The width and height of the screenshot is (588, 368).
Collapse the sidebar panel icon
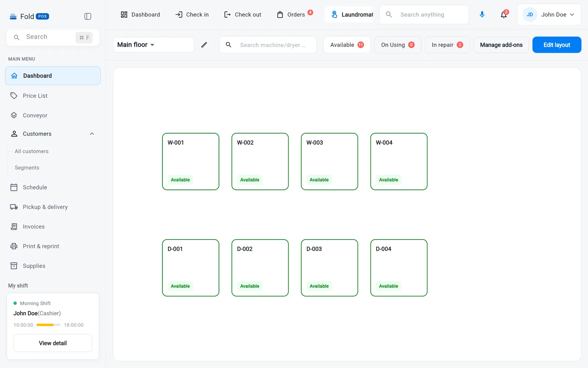click(x=87, y=16)
